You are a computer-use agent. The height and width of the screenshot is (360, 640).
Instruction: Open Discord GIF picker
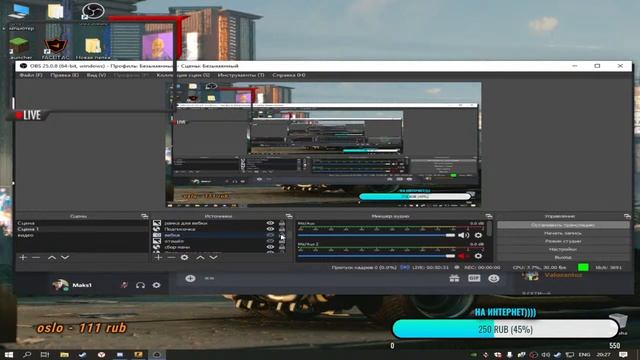pyautogui.click(x=474, y=278)
